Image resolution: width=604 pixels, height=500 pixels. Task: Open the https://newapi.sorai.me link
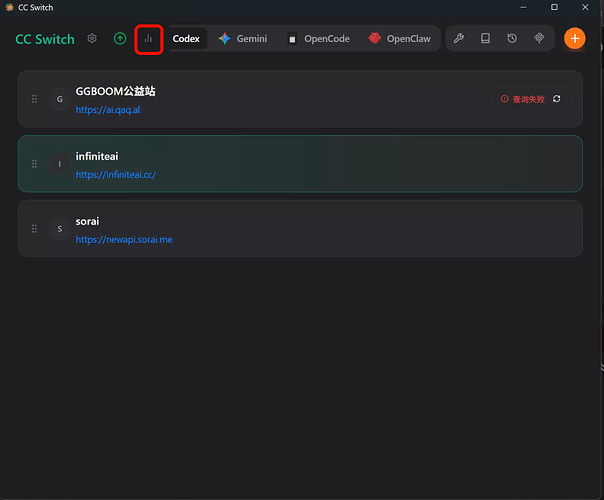click(124, 240)
